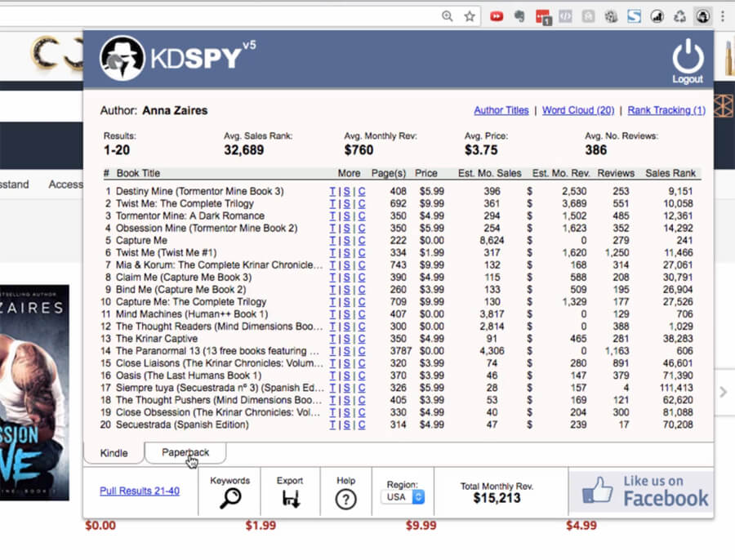
Task: Click the red YouTube extension icon
Action: (497, 16)
